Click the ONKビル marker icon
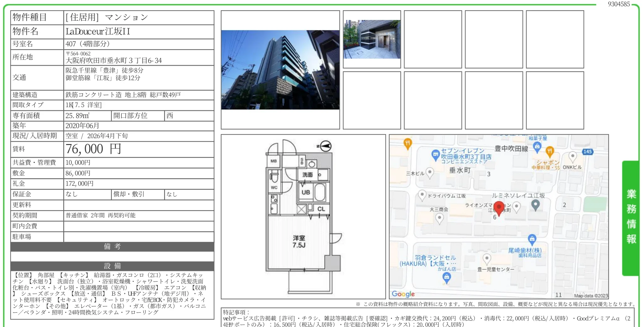644x327 pixels. pos(573,156)
